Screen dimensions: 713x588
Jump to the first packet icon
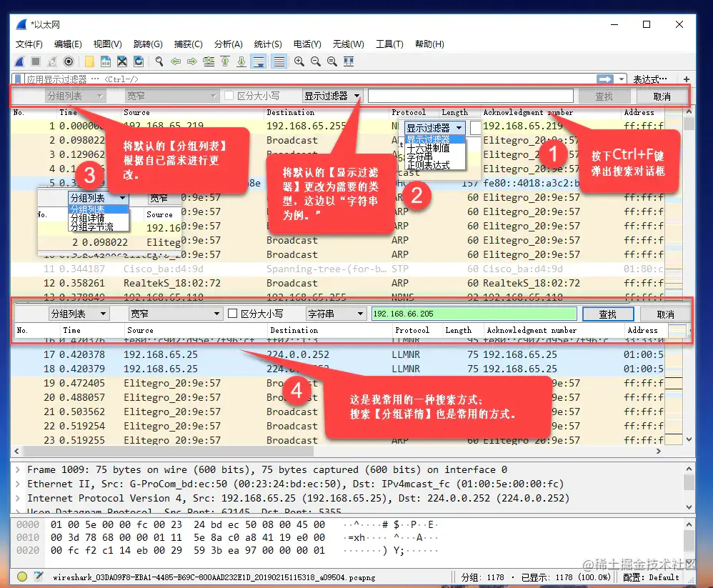click(225, 61)
